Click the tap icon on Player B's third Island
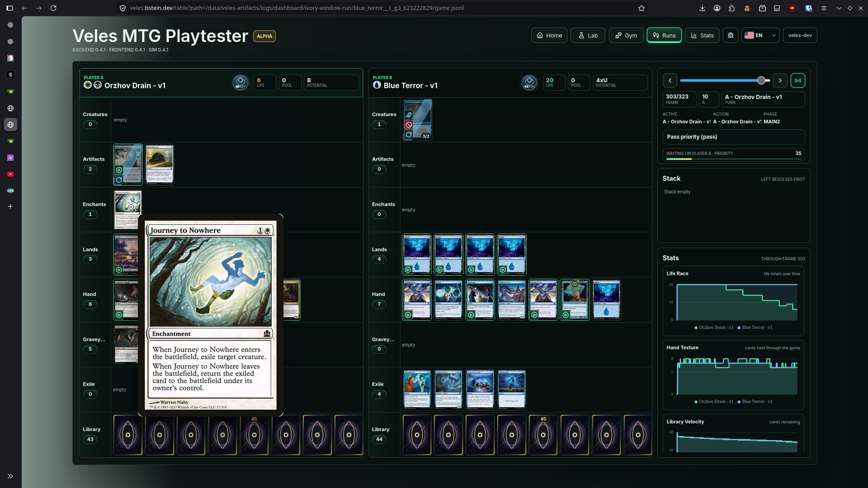The image size is (868, 488). pyautogui.click(x=471, y=270)
